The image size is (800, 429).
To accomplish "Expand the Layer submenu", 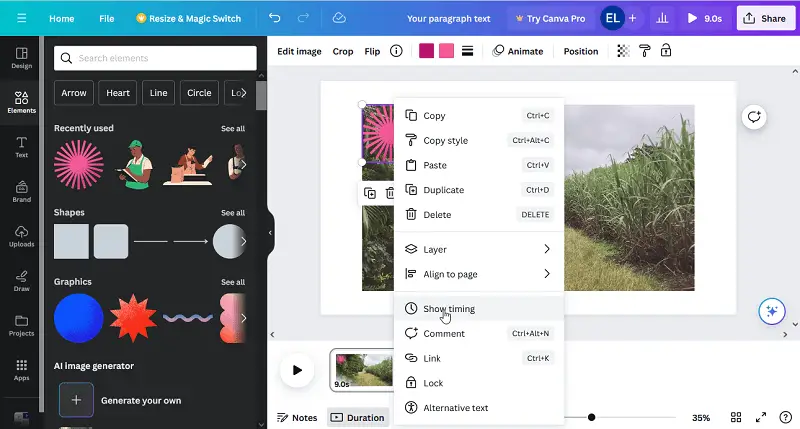I will pos(478,249).
